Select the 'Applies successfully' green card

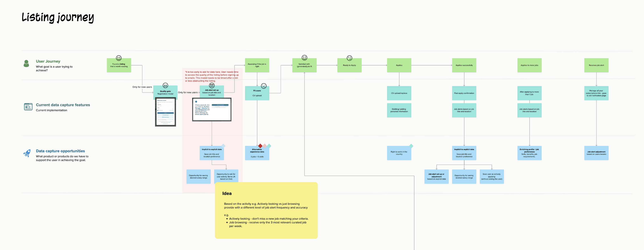tap(464, 65)
